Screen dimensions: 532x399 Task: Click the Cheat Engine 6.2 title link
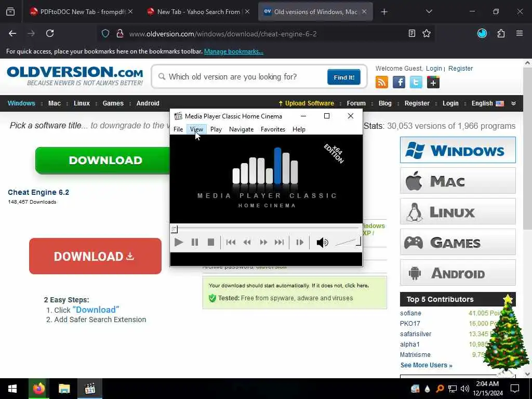pyautogui.click(x=38, y=192)
